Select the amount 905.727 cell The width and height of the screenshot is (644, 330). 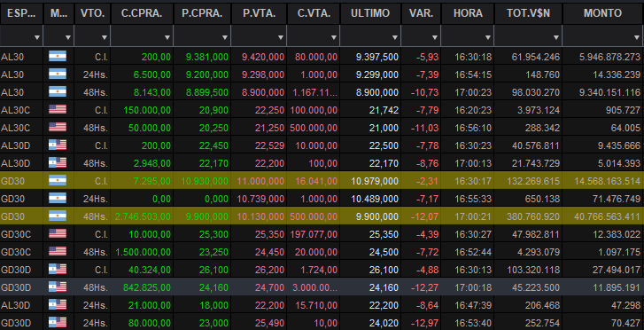(x=603, y=109)
